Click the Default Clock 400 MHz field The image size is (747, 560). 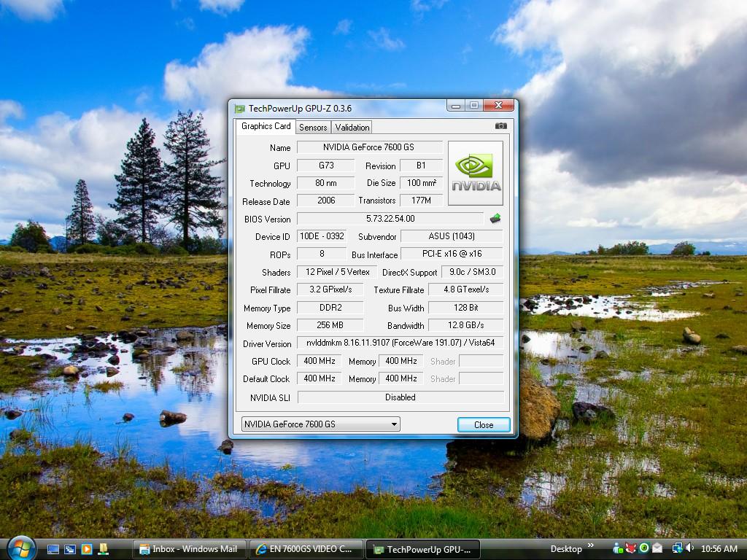point(320,378)
